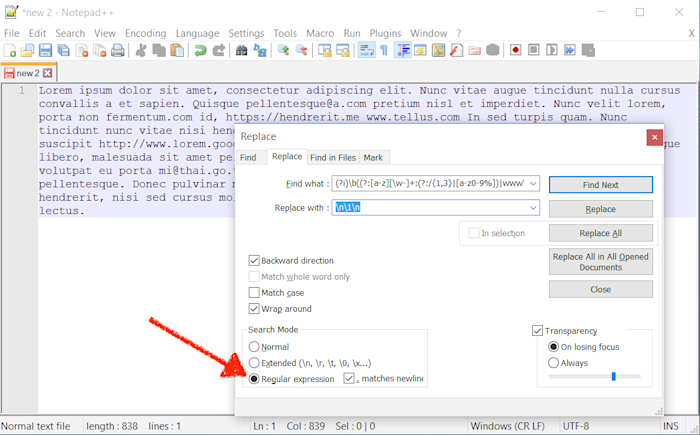Click the Replace button in dialog

600,209
